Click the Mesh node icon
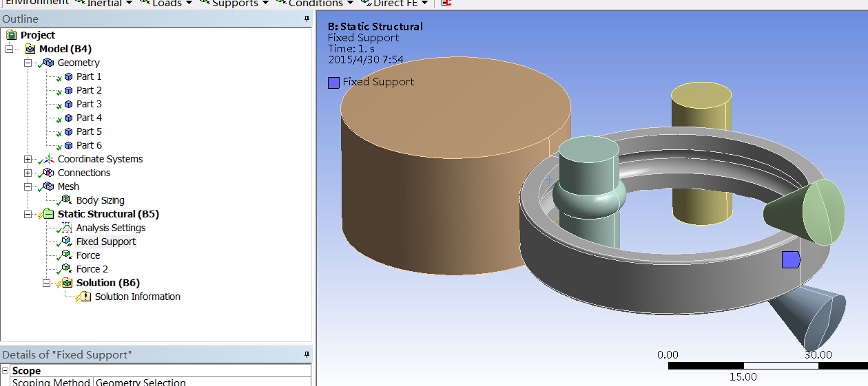 pos(48,186)
